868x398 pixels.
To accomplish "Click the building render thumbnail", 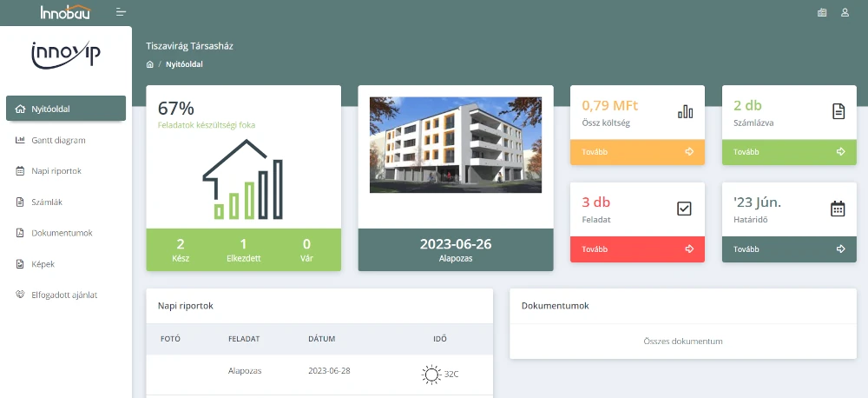I will pyautogui.click(x=455, y=145).
